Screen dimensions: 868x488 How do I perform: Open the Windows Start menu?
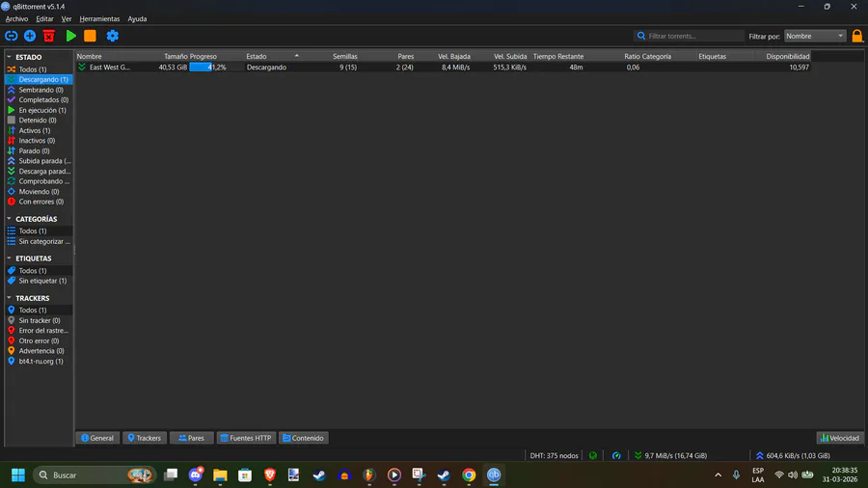(17, 474)
